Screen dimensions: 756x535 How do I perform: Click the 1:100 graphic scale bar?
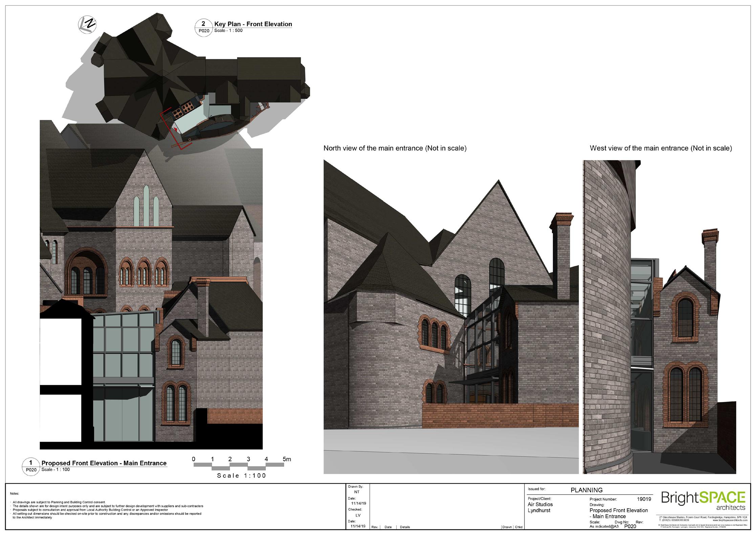[238, 466]
